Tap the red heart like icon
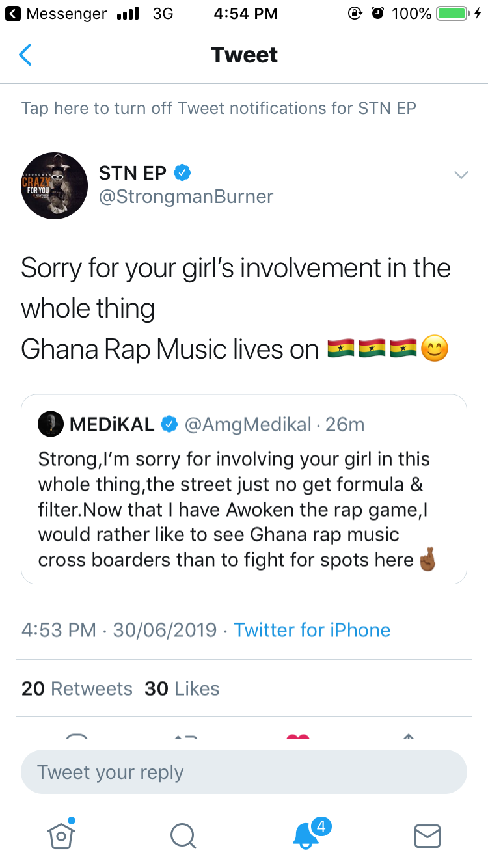The height and width of the screenshot is (868, 488). (298, 735)
